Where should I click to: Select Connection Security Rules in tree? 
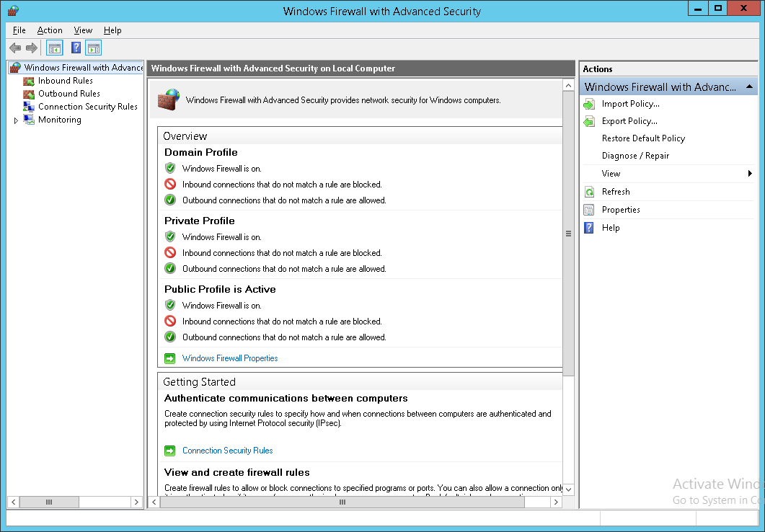click(88, 107)
